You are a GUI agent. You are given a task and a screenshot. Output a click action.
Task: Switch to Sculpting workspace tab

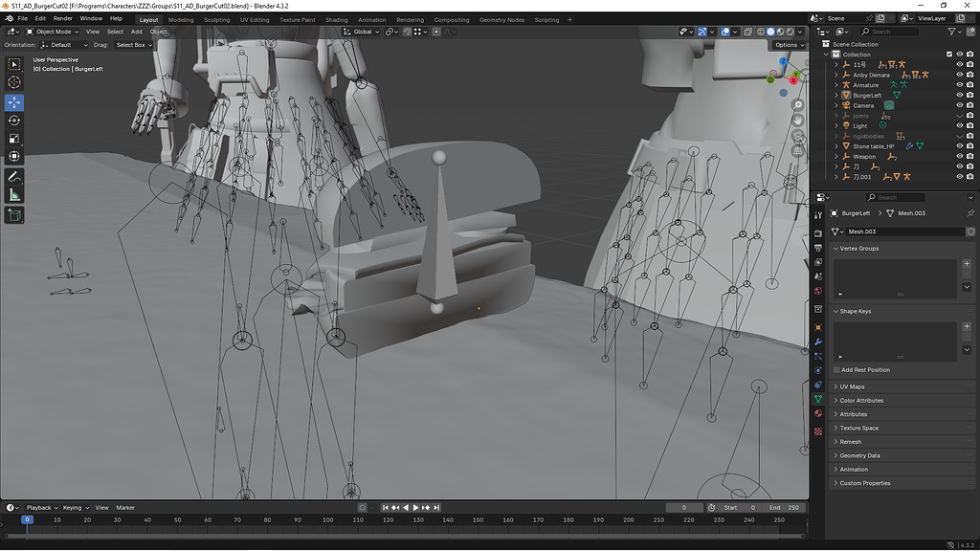click(217, 19)
